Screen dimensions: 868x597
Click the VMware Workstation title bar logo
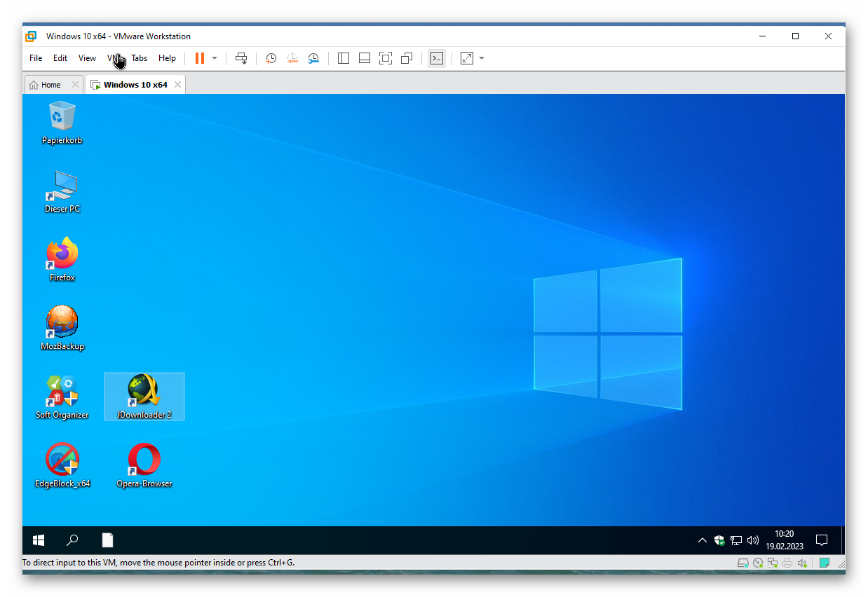point(31,36)
